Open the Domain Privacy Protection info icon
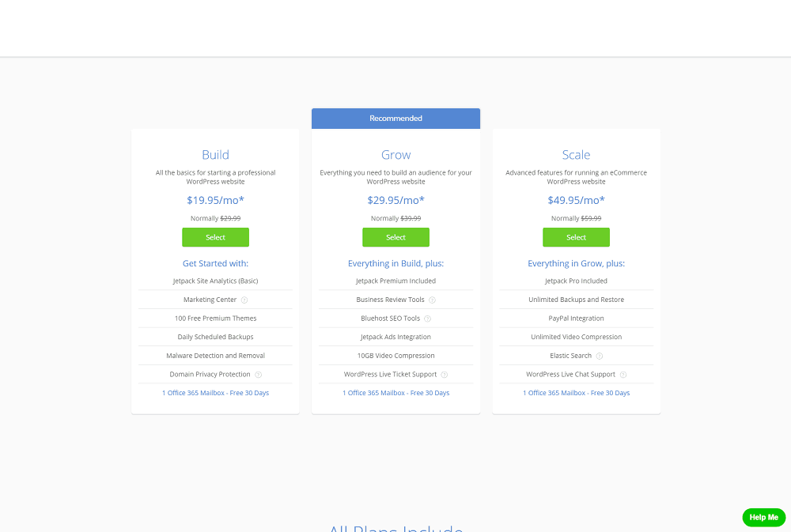This screenshot has width=791, height=532. pyautogui.click(x=259, y=375)
